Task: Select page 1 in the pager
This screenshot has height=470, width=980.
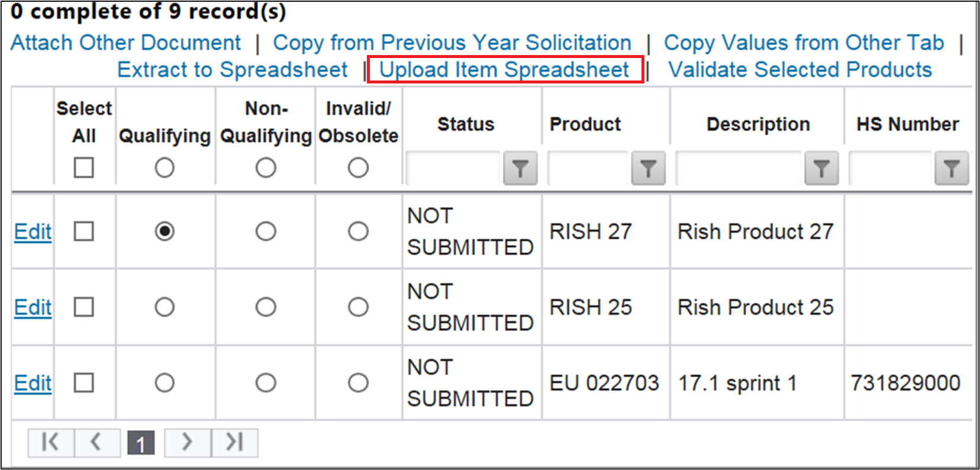Action: coord(141,443)
